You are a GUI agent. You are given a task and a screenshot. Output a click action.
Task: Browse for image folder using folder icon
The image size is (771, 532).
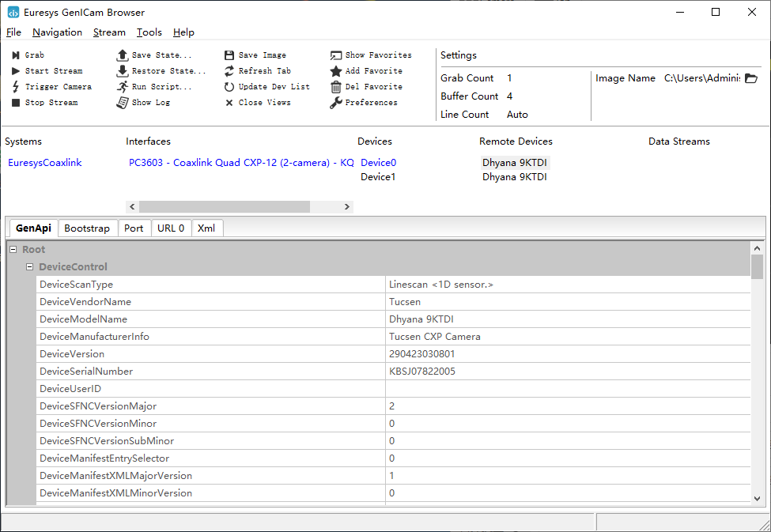(751, 78)
